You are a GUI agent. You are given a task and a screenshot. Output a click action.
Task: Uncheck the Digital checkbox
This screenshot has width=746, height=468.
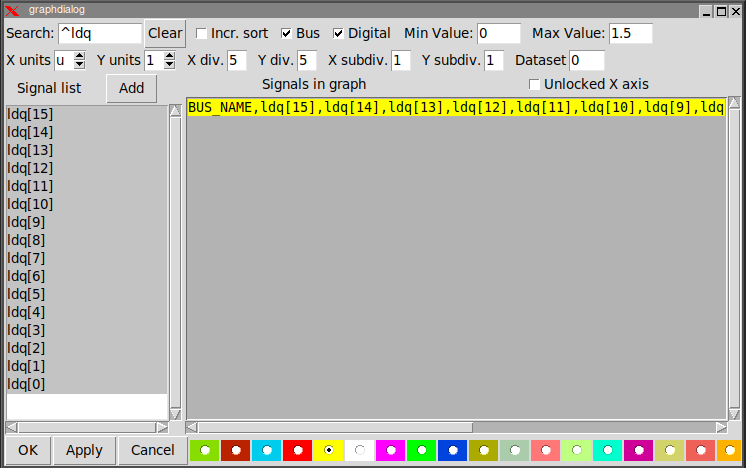(339, 33)
